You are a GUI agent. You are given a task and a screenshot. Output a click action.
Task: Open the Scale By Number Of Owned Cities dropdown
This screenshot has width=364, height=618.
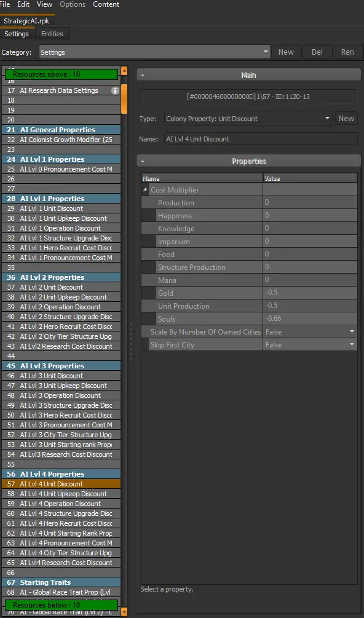pyautogui.click(x=310, y=332)
